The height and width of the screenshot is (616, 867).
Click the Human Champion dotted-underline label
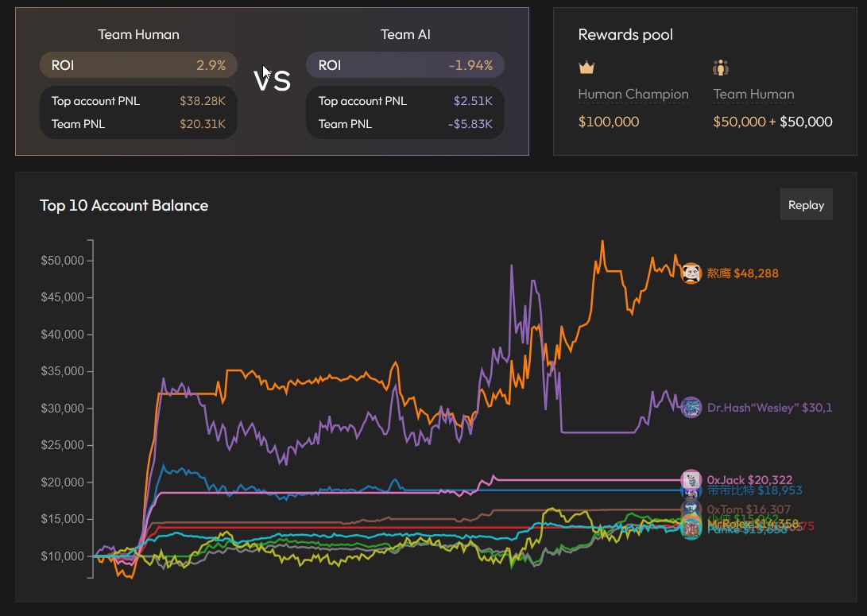click(x=633, y=94)
